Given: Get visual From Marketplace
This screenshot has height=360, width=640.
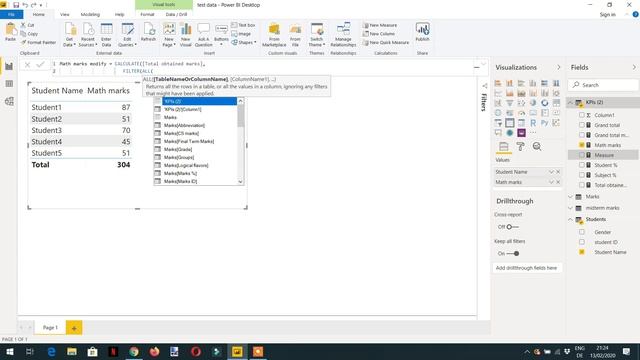Looking at the screenshot, I should point(274,34).
